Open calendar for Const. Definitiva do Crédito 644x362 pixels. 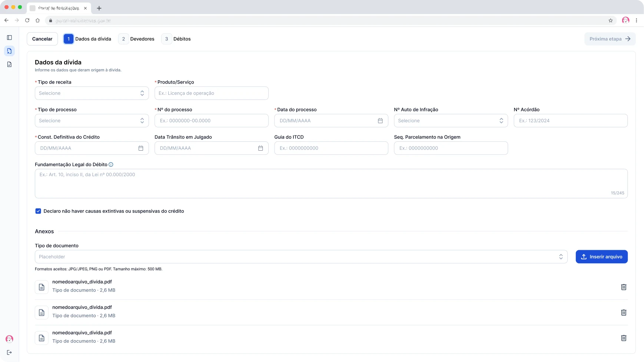coord(141,148)
